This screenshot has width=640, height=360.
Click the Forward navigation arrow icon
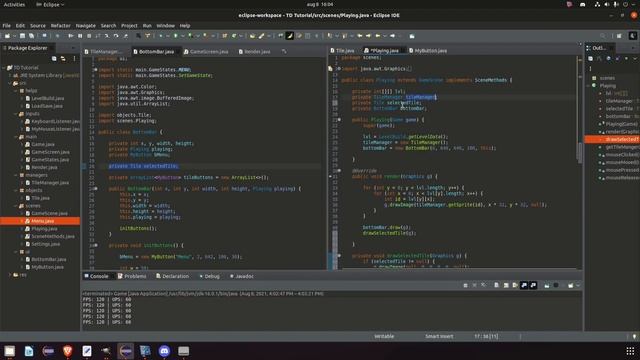click(392, 36)
